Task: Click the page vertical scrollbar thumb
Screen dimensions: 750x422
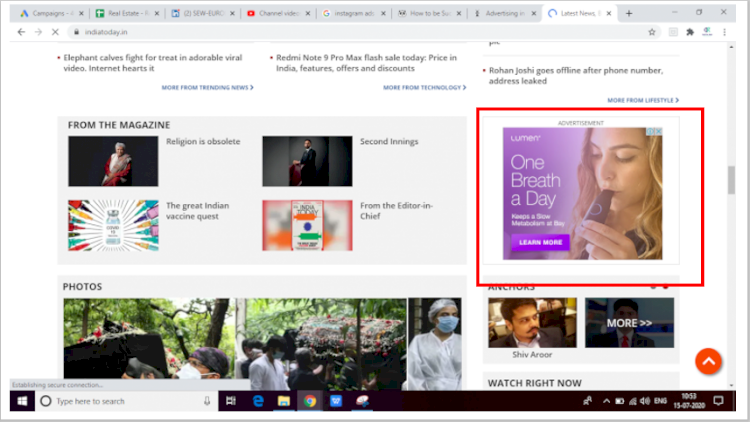Action: 730,180
